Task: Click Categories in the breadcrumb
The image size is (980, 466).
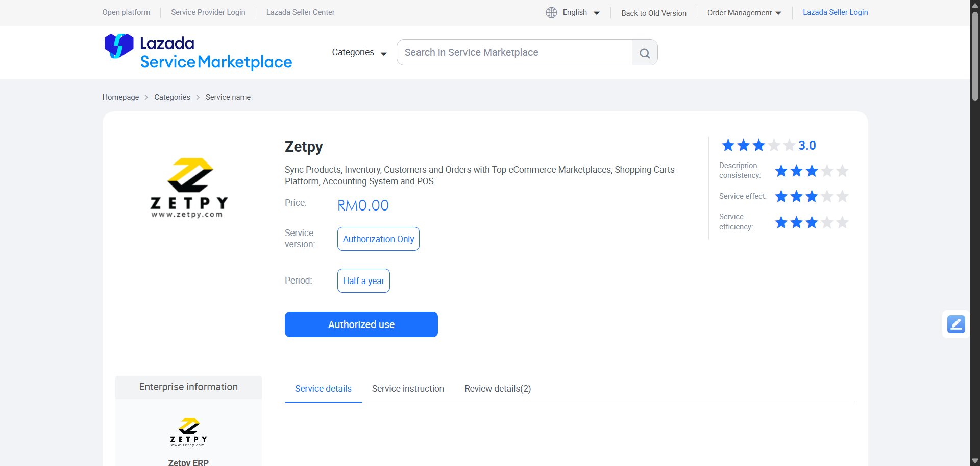Action: 172,97
